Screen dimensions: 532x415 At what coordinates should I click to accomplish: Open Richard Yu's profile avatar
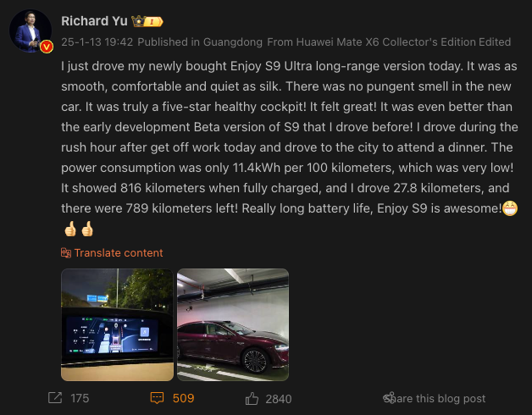[30, 30]
